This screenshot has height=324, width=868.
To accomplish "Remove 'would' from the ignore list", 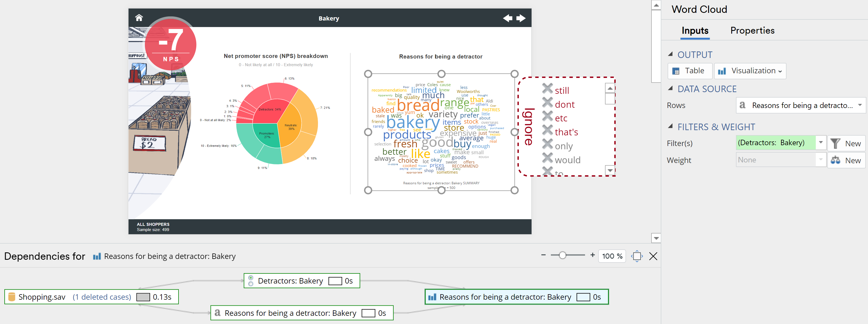I will pos(547,158).
